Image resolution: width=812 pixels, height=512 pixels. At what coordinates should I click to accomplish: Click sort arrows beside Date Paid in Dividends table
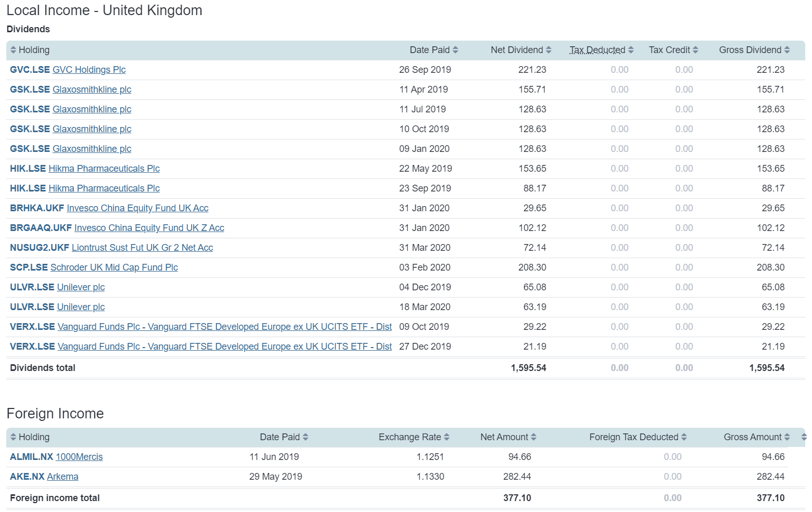coord(455,50)
